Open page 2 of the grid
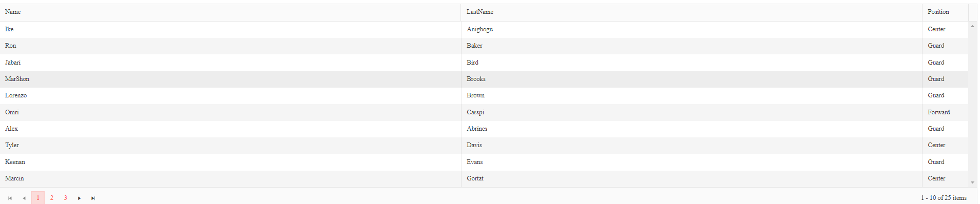Viewport: 980px width, 204px height. click(51, 198)
